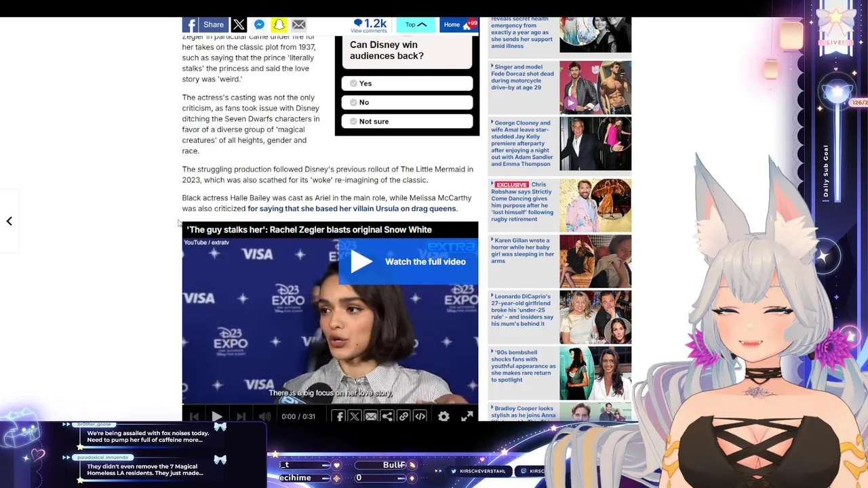Enter fullscreen video mode
868x488 pixels.
467,416
